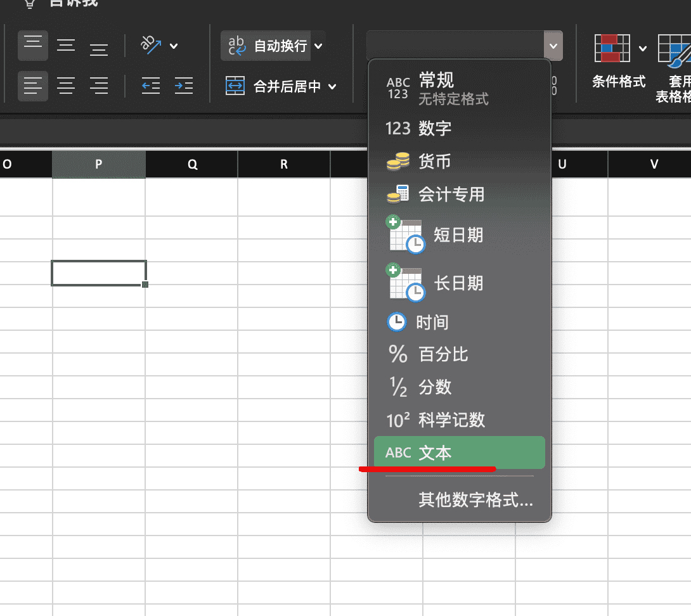
Task: Click the Increase Indent icon
Action: pos(183,86)
